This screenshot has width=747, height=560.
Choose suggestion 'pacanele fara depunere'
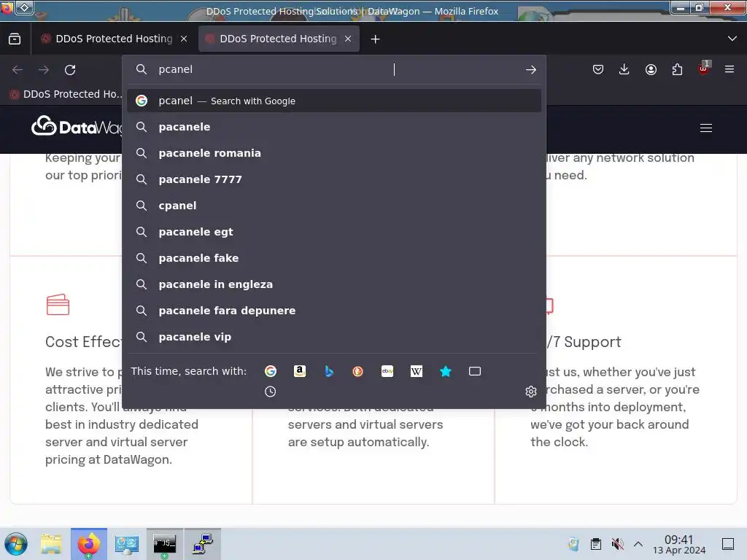coord(334,311)
